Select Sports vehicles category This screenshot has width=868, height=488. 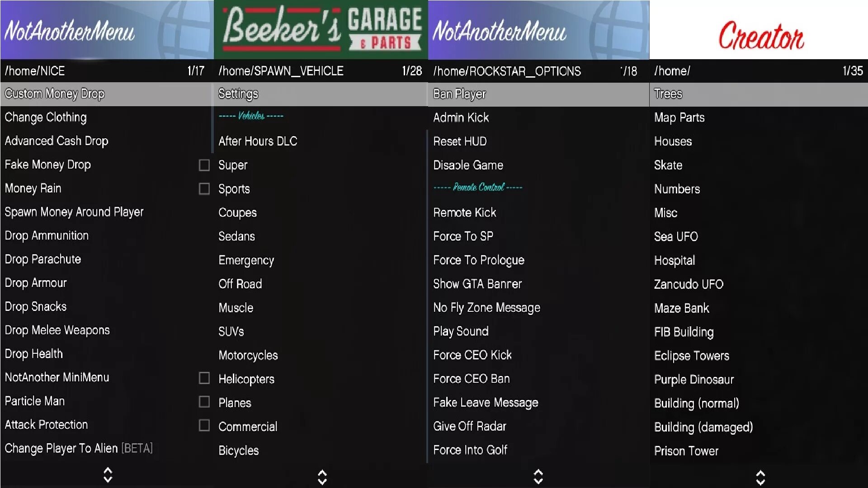(x=233, y=188)
